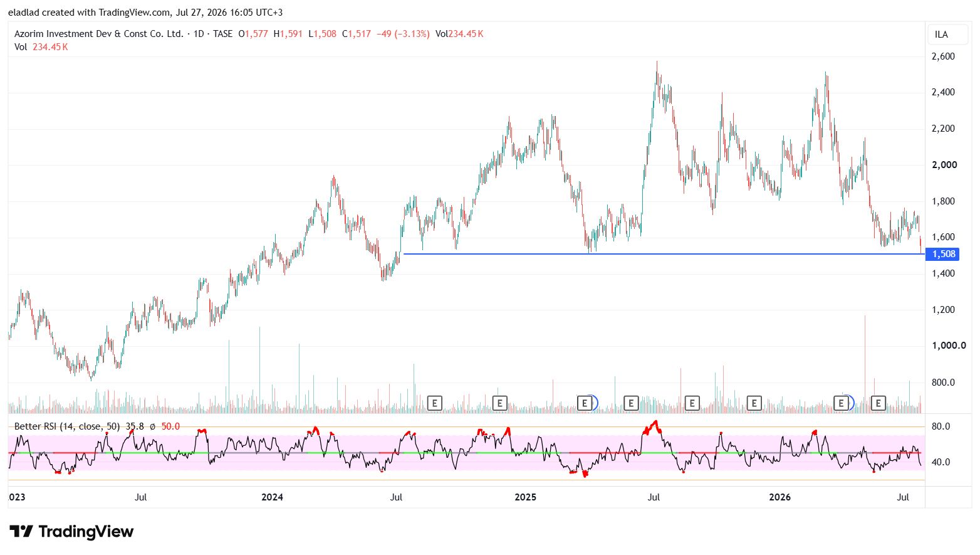This screenshot has width=980, height=555.
Task: Click the Vol 234.45K indicator legend
Action: [x=41, y=47]
